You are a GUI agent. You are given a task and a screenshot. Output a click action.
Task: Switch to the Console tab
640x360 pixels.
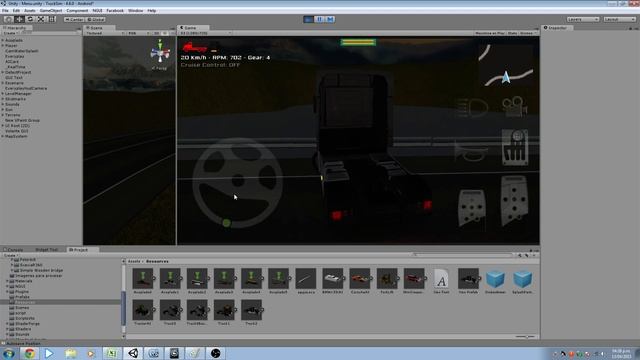[14, 249]
